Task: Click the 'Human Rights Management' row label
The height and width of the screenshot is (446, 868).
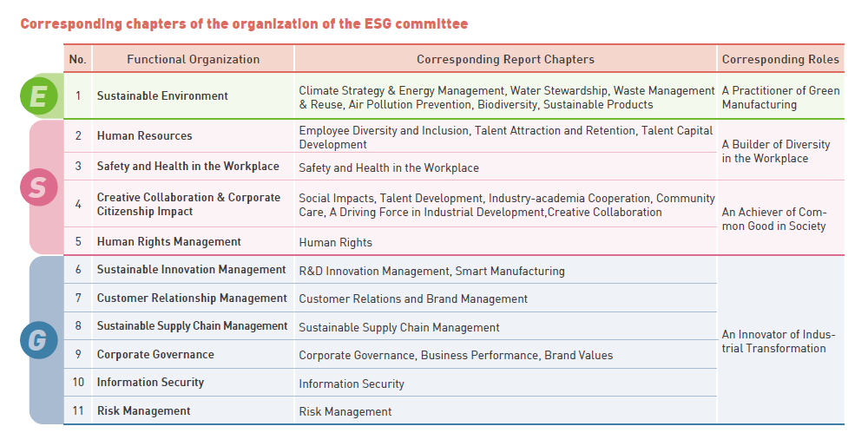Action: (169, 242)
